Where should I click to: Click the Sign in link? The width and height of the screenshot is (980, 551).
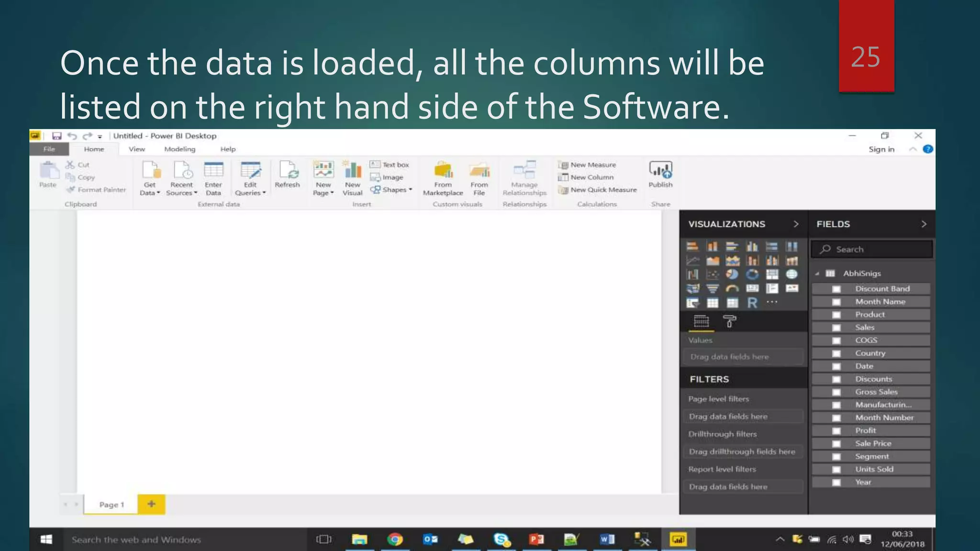click(x=881, y=149)
